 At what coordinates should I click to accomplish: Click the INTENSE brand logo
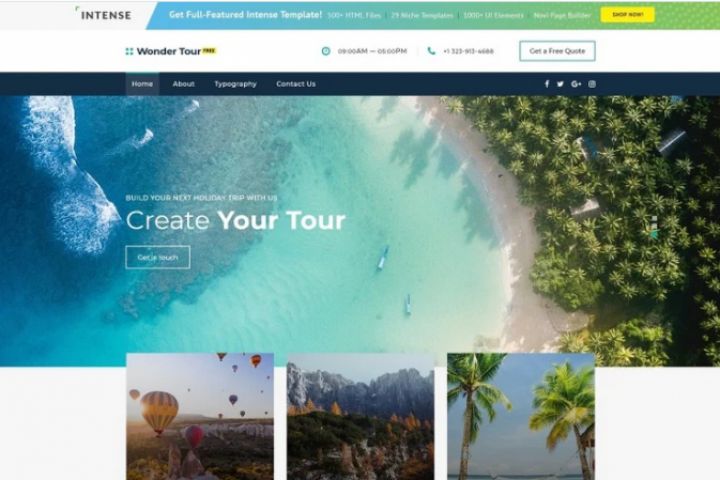(x=103, y=14)
